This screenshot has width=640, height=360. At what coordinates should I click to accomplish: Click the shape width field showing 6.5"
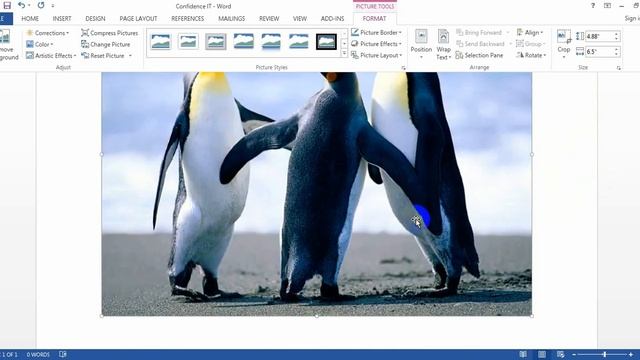[599, 51]
